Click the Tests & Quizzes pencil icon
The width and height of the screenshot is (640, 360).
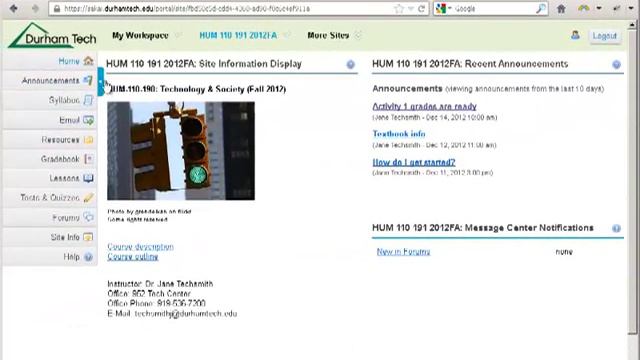coord(88,198)
